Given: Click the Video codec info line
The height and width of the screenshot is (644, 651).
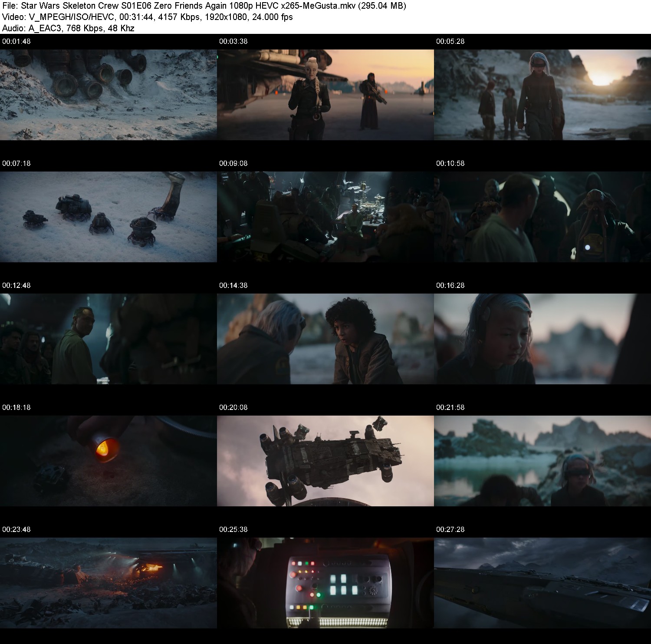Looking at the screenshot, I should point(148,17).
